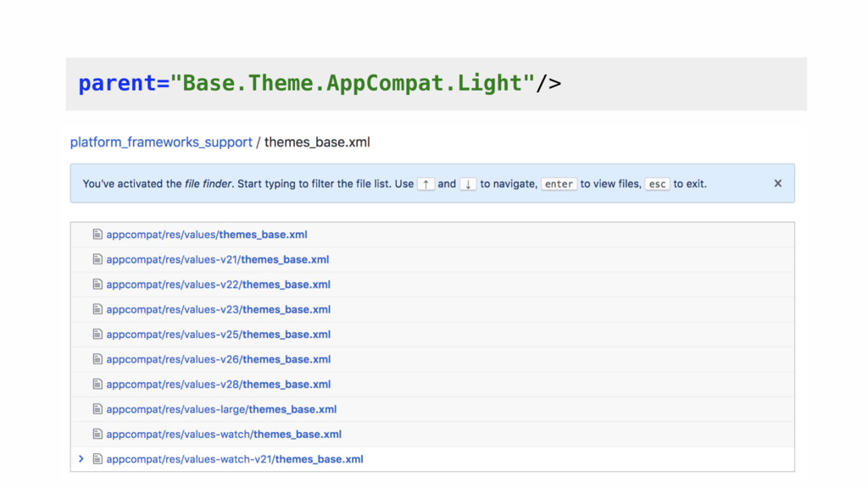Open values-watch/themes_base.xml file
This screenshot has width=868, height=488.
224,435
